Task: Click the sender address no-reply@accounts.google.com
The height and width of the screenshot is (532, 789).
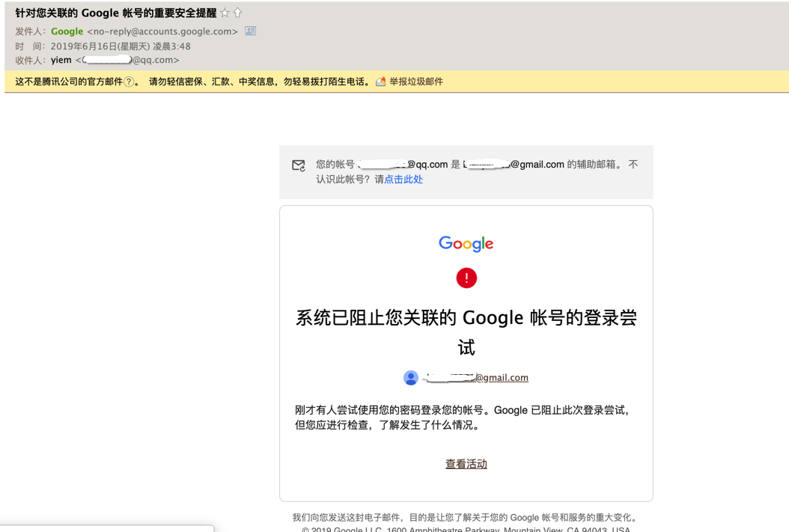Action: click(x=162, y=31)
